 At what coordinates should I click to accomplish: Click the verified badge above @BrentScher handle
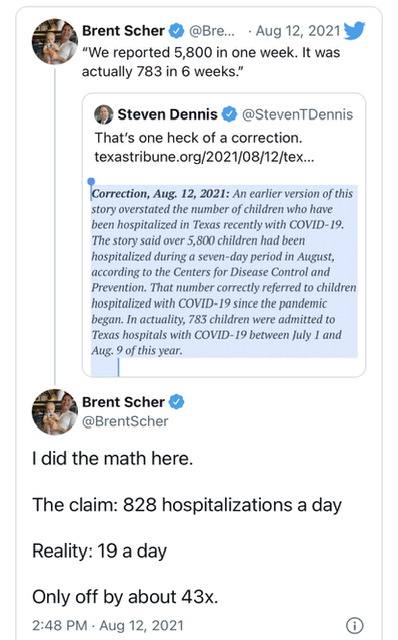pos(176,402)
